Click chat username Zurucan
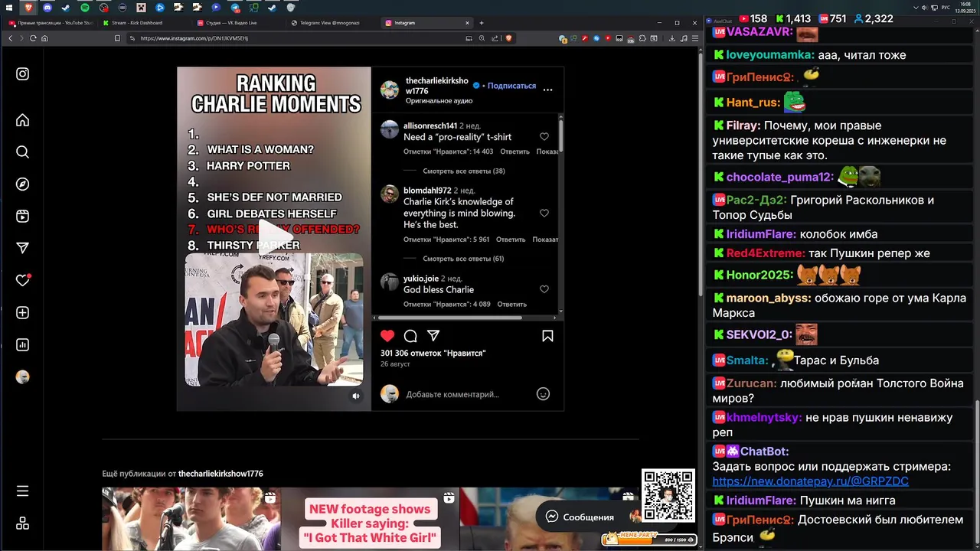The height and width of the screenshot is (551, 980). 751,383
